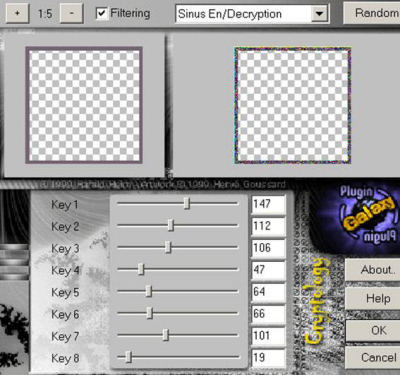Open the Sinus En/Decryption dropdown arrow
The width and height of the screenshot is (400, 375).
click(x=319, y=14)
